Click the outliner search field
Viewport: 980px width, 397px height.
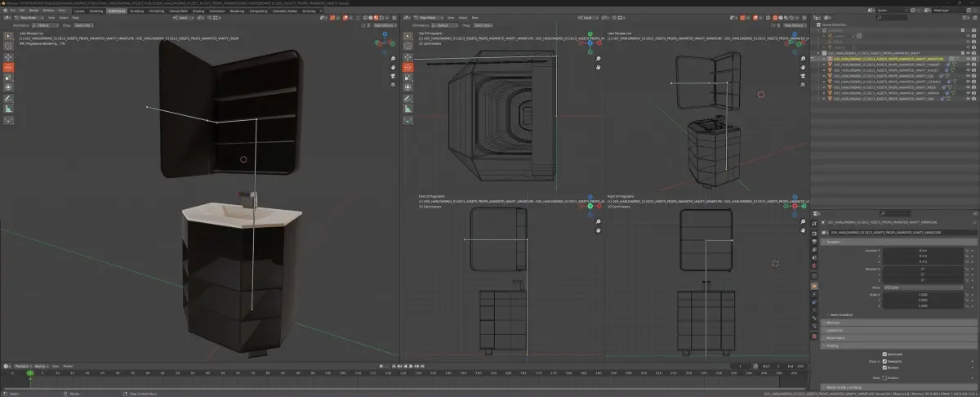[892, 18]
